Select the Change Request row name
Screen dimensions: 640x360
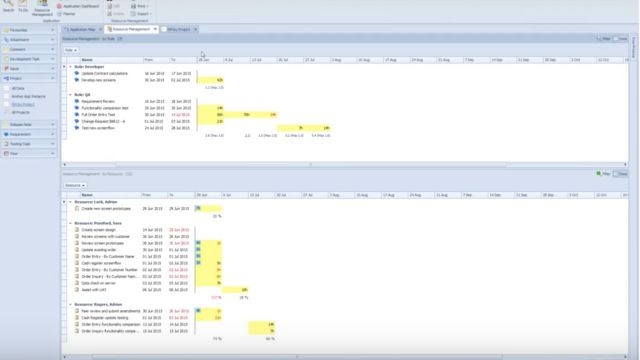click(103, 121)
